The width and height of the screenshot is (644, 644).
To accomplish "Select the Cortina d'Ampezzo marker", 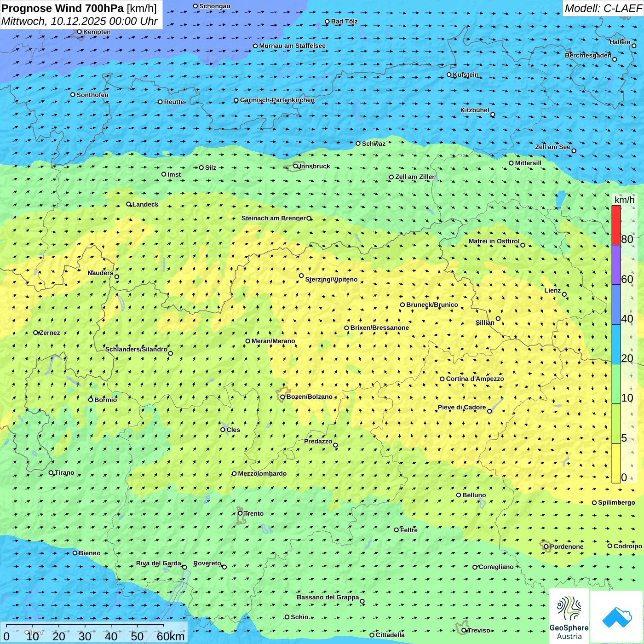I will 442,379.
